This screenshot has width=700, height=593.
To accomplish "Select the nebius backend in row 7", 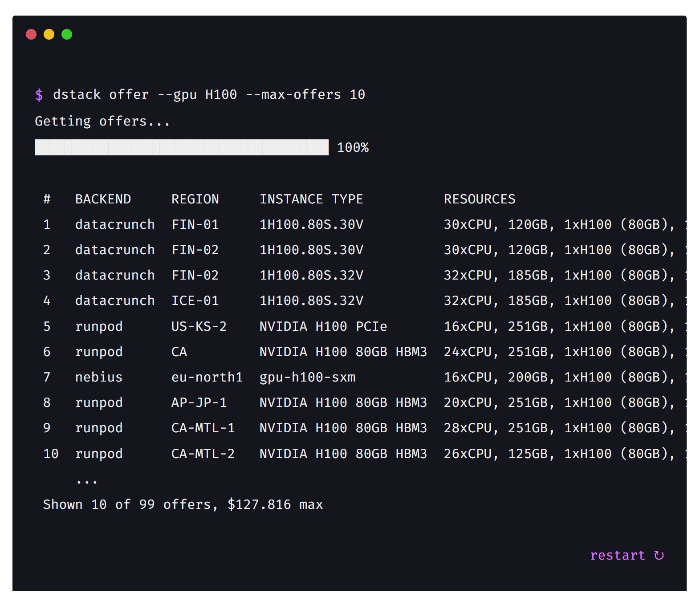I will pyautogui.click(x=98, y=377).
